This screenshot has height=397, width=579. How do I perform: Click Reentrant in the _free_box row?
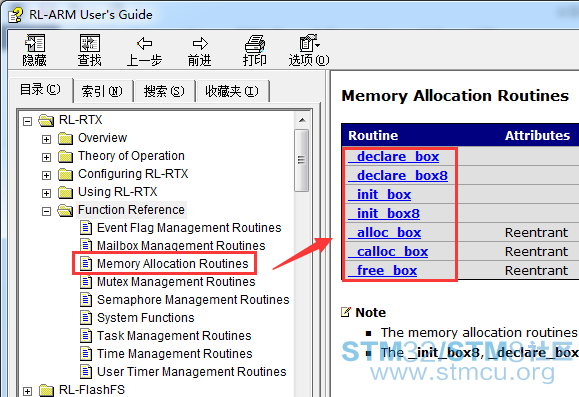(x=536, y=271)
